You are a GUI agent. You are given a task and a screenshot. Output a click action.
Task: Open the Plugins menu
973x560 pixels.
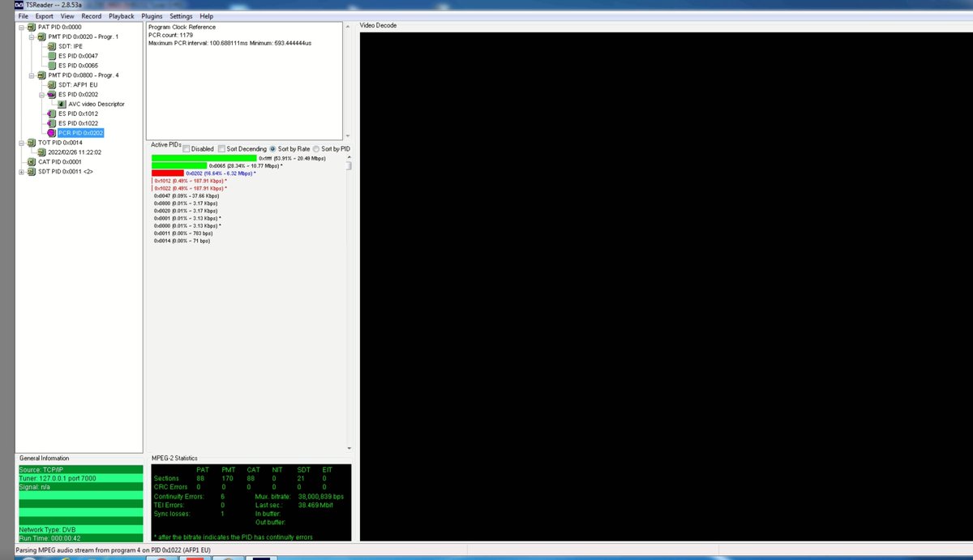coord(152,16)
